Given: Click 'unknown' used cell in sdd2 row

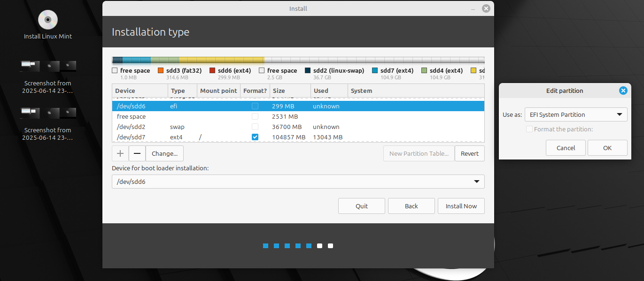Looking at the screenshot, I should [326, 127].
